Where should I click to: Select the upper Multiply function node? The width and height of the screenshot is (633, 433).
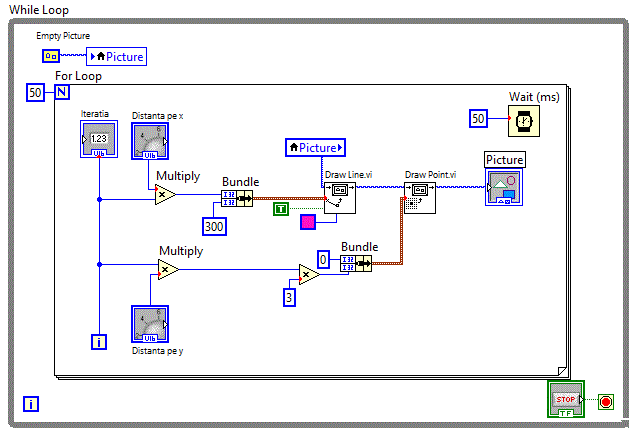[x=164, y=196]
